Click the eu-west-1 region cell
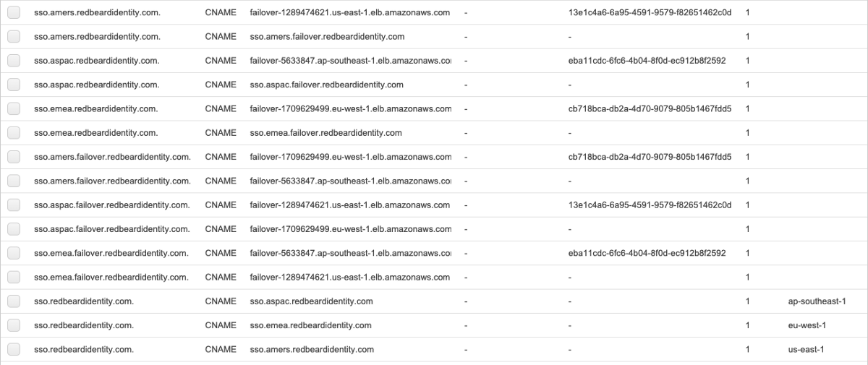This screenshot has width=868, height=365. point(807,325)
